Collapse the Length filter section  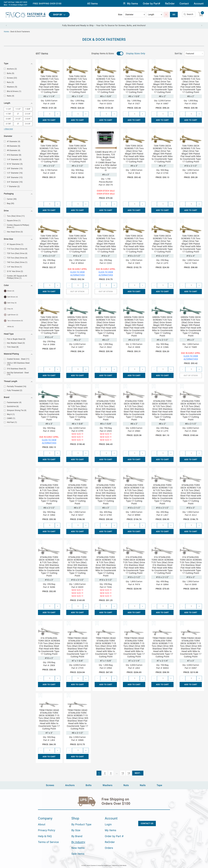click(x=32, y=103)
